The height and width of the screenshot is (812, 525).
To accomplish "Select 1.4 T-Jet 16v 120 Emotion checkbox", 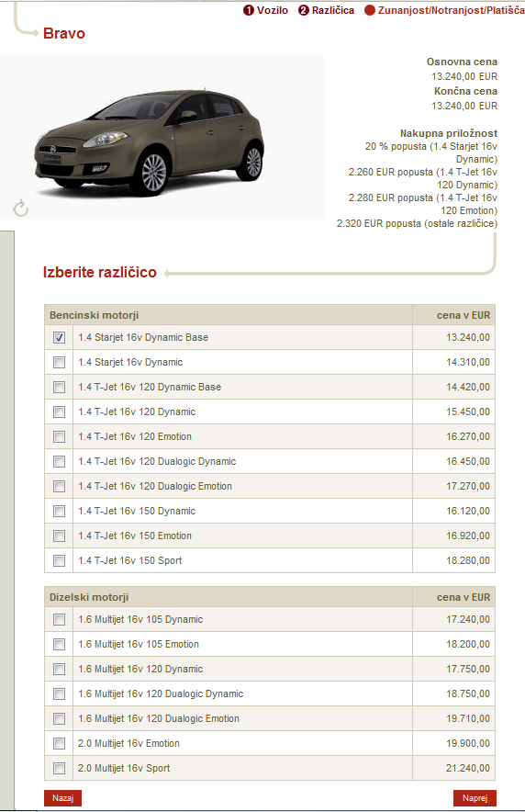I will pos(59,437).
